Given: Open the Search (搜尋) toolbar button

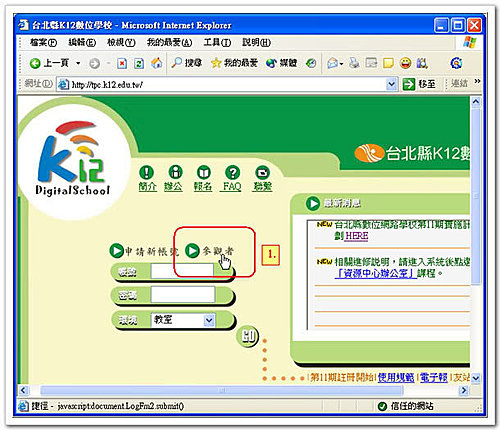Looking at the screenshot, I should (x=186, y=63).
